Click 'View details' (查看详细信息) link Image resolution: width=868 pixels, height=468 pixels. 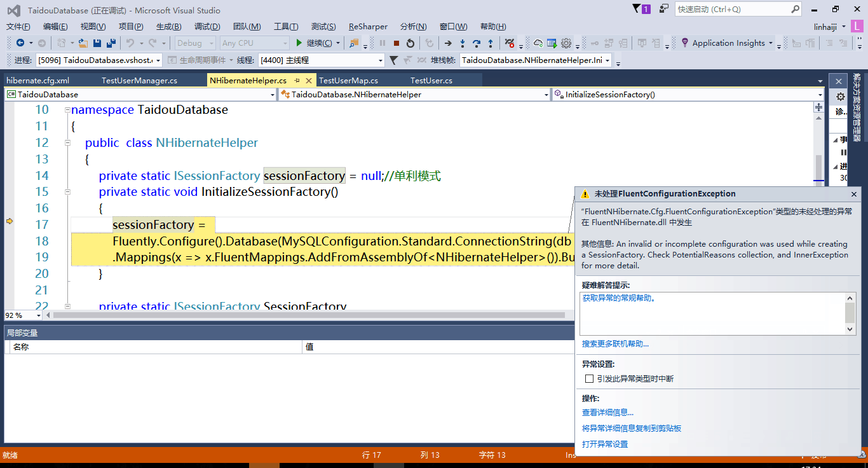pyautogui.click(x=607, y=413)
